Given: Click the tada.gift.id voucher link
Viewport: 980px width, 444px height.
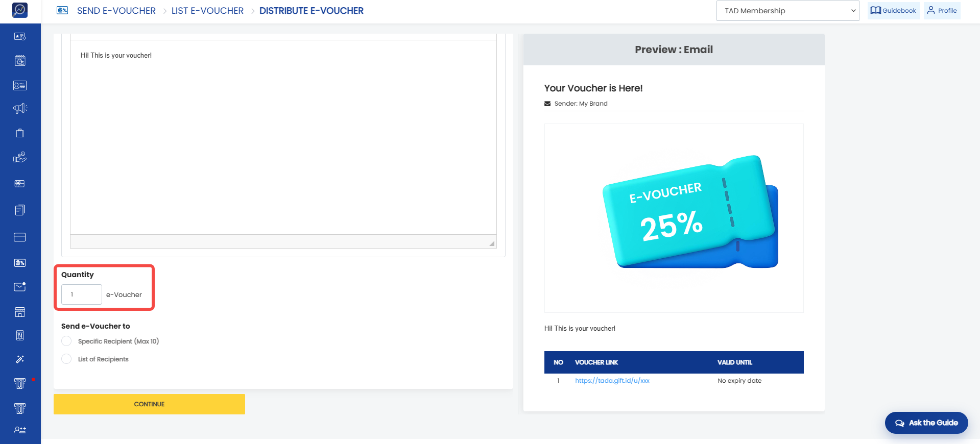Looking at the screenshot, I should tap(612, 381).
